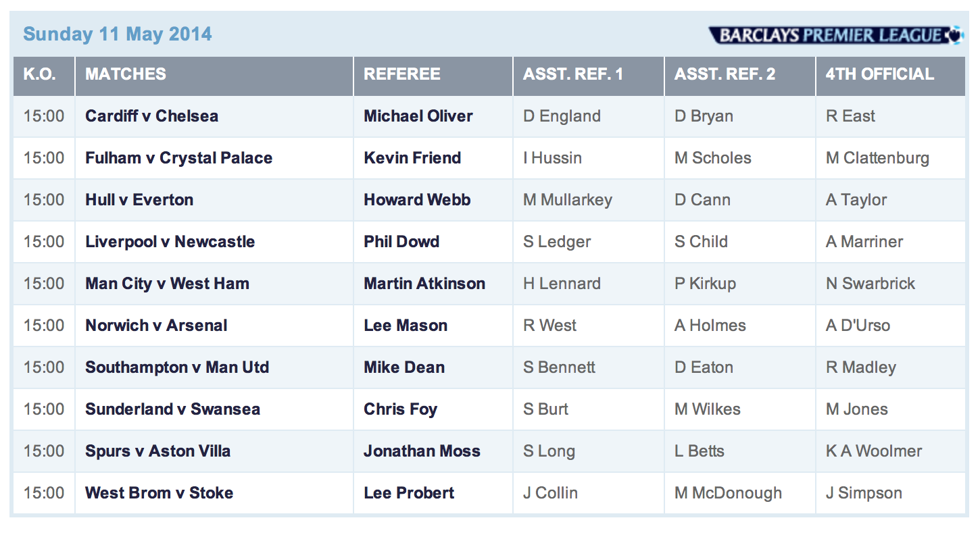Viewport: 980px width, 539px height.
Task: Select the 4TH OFFICIAL column header
Action: pyautogui.click(x=879, y=74)
